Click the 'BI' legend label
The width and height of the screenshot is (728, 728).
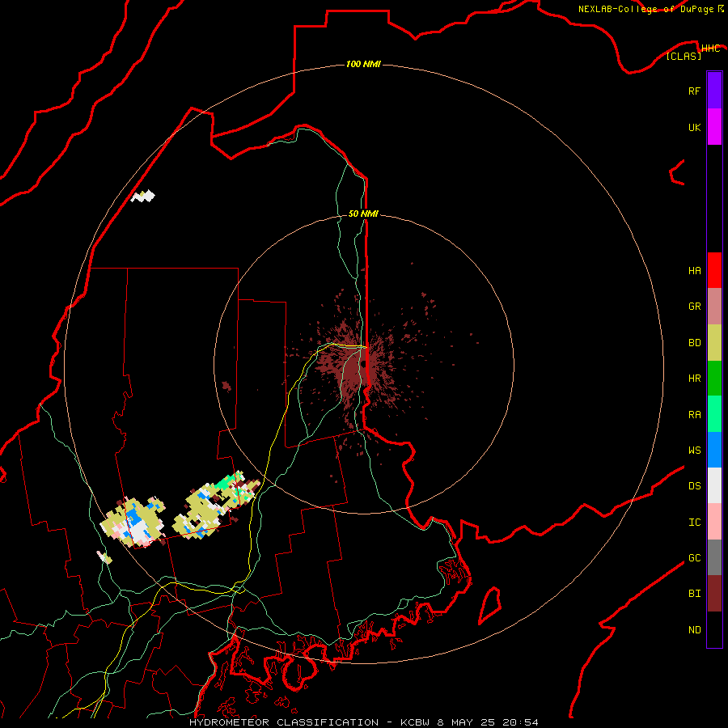click(694, 594)
